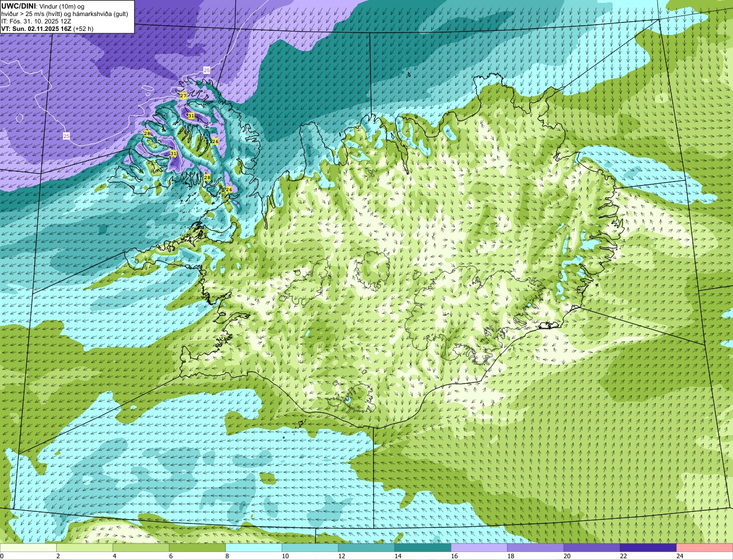The height and width of the screenshot is (560, 733).
Task: Click the 'VT: Sun. 02.11.2025 16Z' valid time
Action: point(37,29)
